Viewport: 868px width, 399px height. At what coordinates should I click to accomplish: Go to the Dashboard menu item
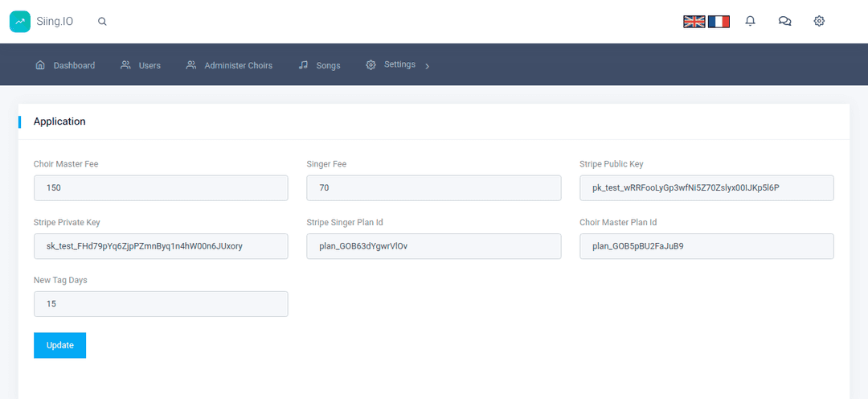point(74,65)
